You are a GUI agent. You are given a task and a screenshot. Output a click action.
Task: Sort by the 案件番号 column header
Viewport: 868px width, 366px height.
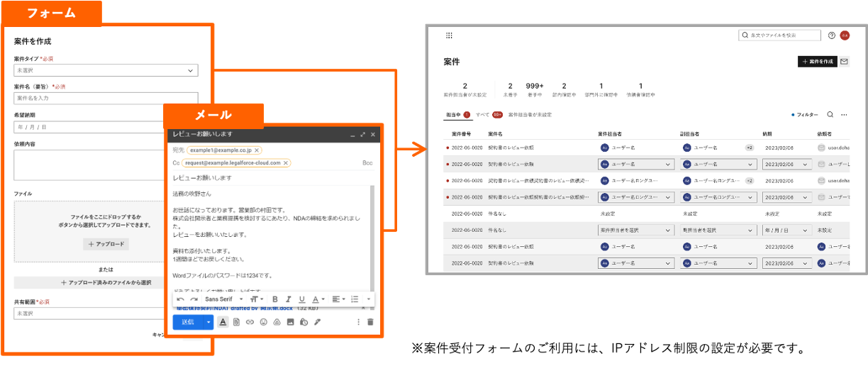[462, 133]
